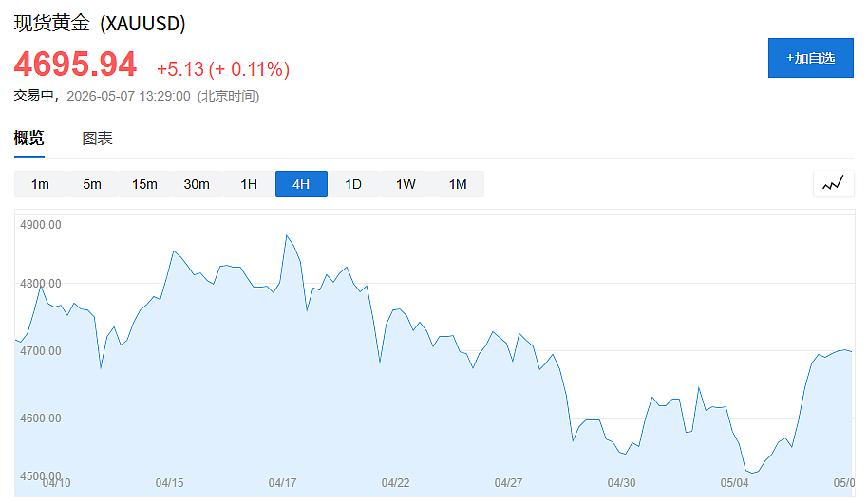Open the 图表 tab
868x503 pixels.
98,139
